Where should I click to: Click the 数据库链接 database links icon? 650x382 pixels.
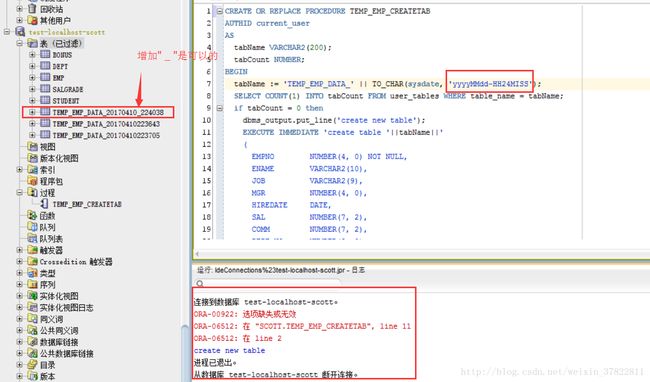point(32,342)
